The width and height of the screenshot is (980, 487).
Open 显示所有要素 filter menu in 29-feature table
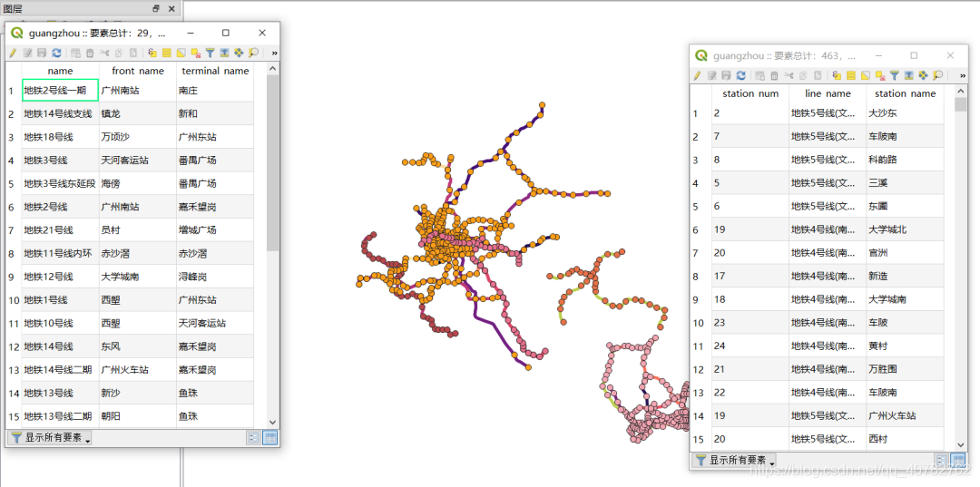50,438
